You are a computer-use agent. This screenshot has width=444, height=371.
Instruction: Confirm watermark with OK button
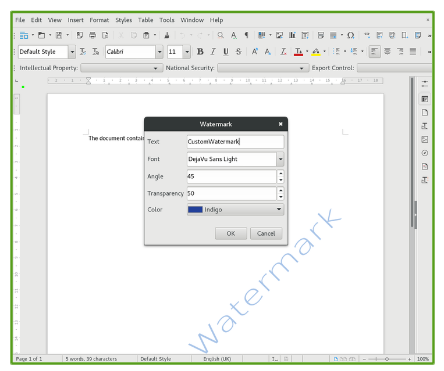point(231,234)
